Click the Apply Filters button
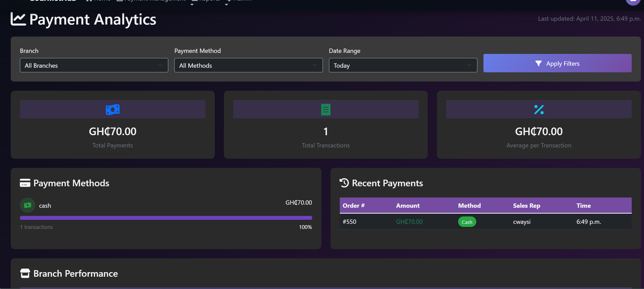 coord(557,63)
